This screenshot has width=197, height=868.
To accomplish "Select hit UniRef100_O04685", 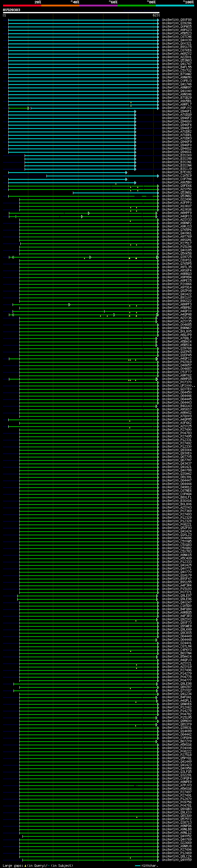I will tap(177, 325).
